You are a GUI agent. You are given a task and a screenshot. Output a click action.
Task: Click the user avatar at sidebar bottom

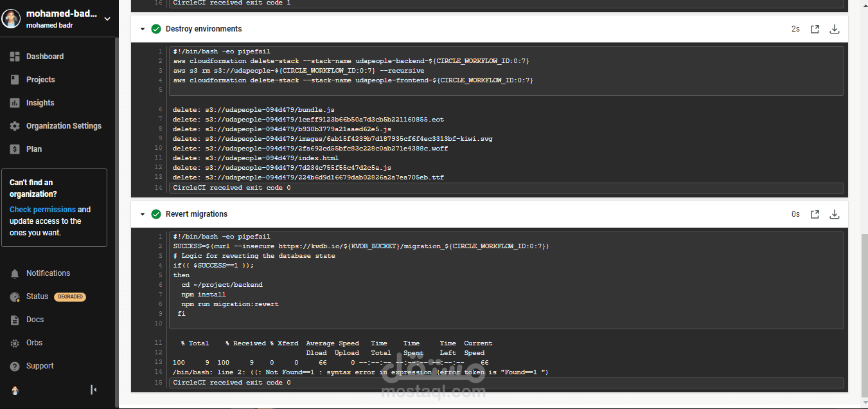point(15,390)
